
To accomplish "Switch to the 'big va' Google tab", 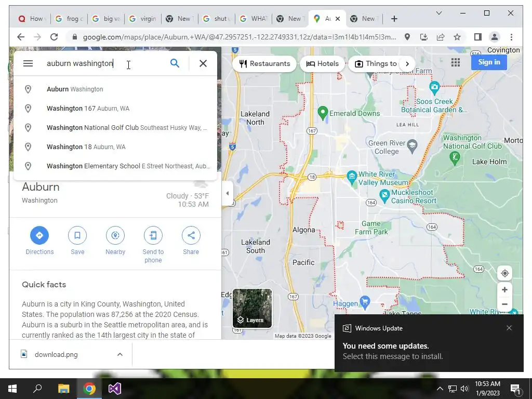I will (x=106, y=19).
